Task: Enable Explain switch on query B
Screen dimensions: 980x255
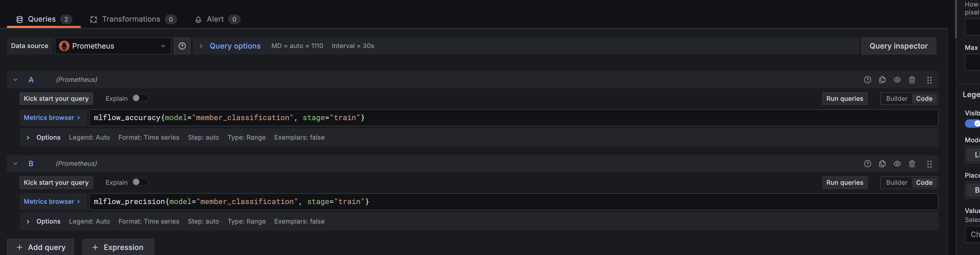Action: point(140,182)
